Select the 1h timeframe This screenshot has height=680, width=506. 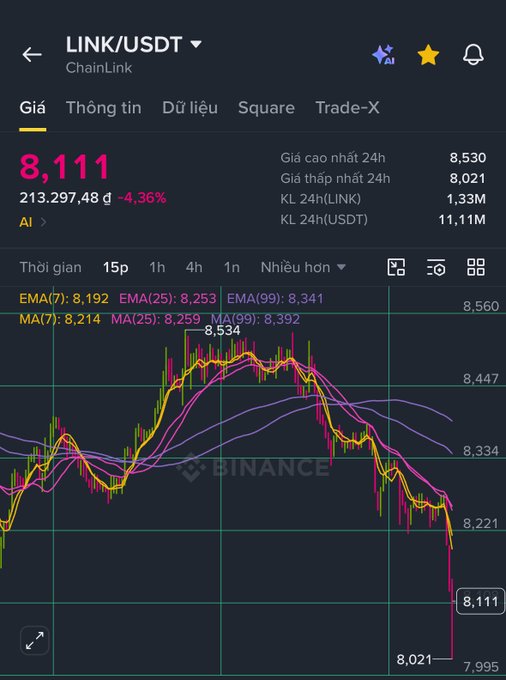point(157,267)
